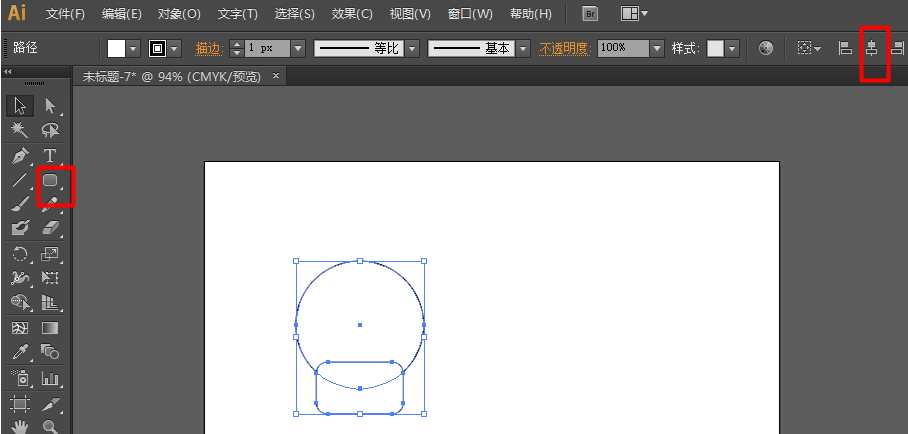Select the Shape Builder tool

tap(20, 302)
